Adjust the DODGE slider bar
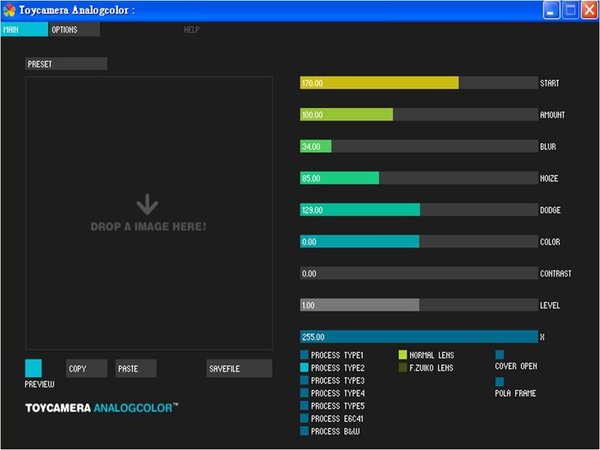600x450 pixels. point(419,210)
